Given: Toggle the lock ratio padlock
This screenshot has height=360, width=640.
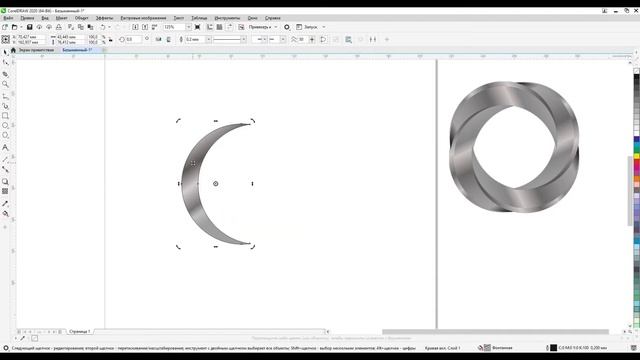Looking at the screenshot, I should [x=110, y=40].
